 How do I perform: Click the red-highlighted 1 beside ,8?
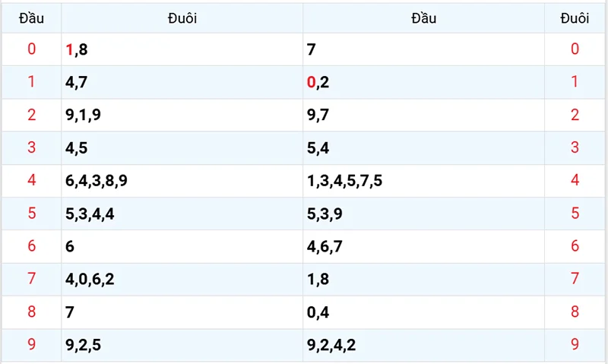click(x=69, y=50)
